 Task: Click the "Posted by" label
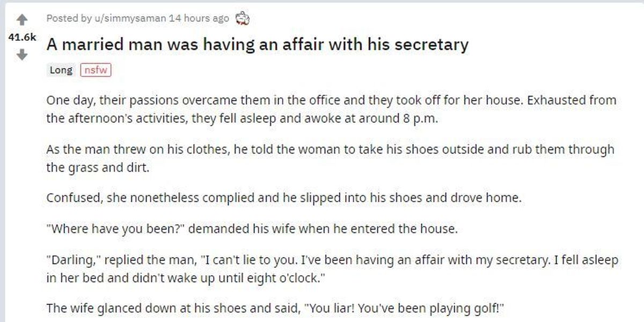point(69,18)
